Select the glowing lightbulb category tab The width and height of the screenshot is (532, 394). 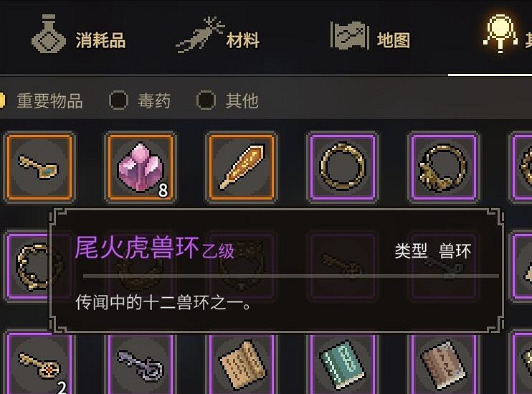coord(506,33)
